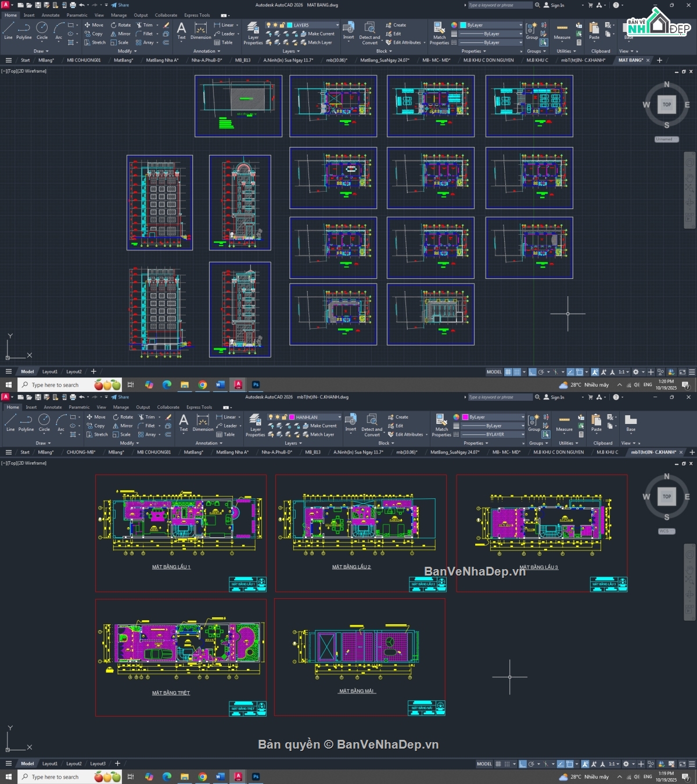
Task: Click the Insert block icon in the upper window
Action: [x=348, y=30]
